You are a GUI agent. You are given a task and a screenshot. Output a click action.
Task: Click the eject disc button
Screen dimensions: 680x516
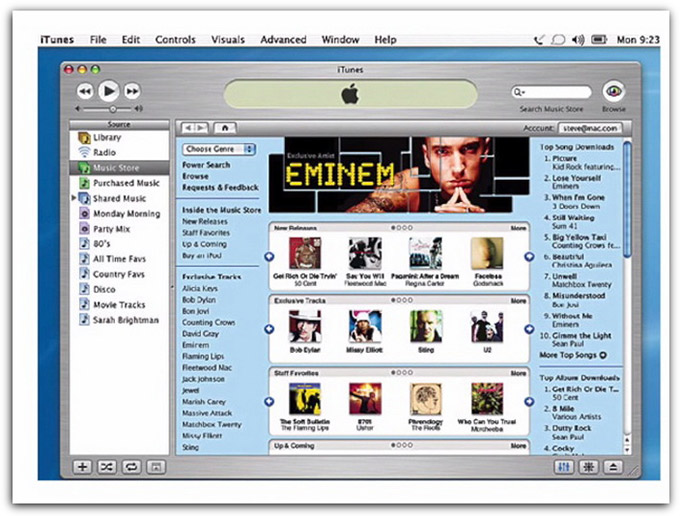pos(613,467)
